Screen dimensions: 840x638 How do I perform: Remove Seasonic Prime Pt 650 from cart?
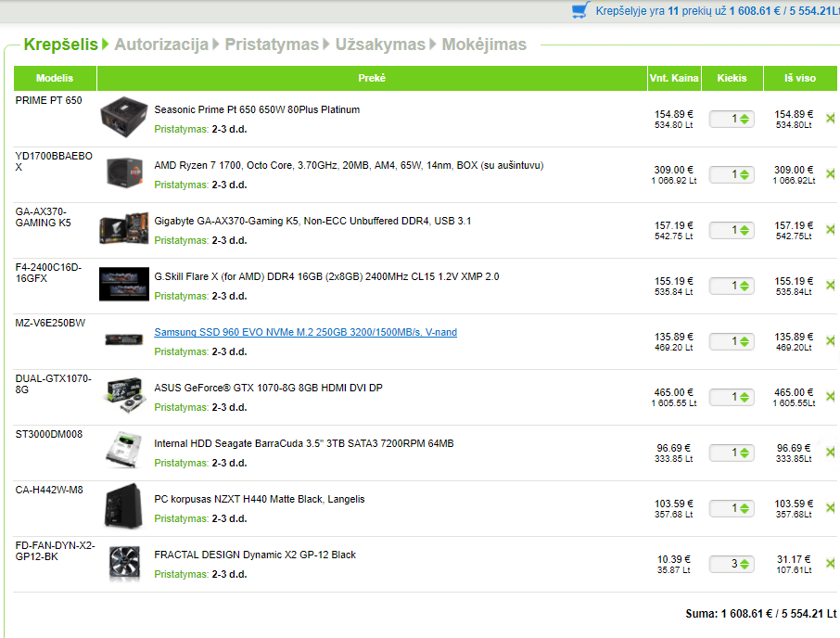[x=831, y=119]
